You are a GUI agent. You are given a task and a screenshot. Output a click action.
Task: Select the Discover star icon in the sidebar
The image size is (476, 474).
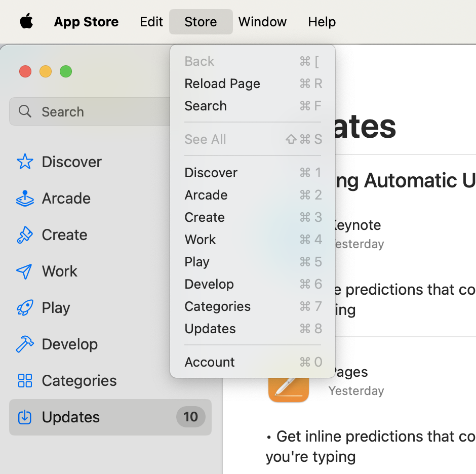[x=24, y=162]
